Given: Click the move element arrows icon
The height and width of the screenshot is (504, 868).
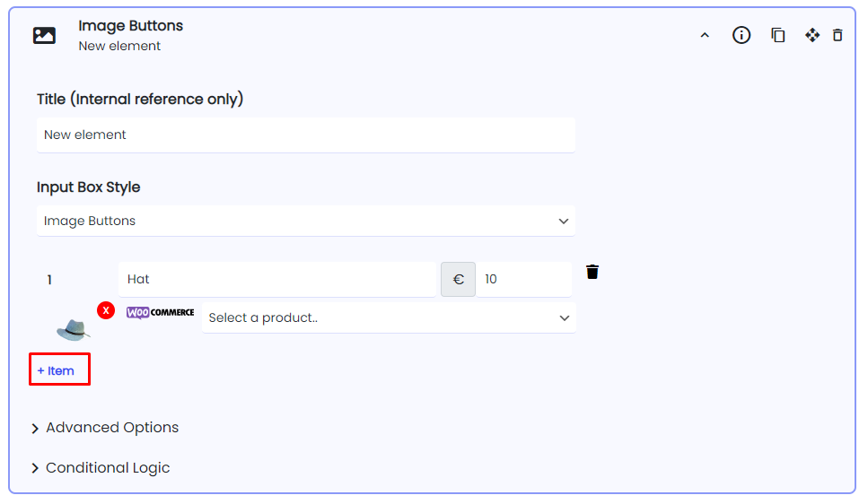Looking at the screenshot, I should [812, 35].
